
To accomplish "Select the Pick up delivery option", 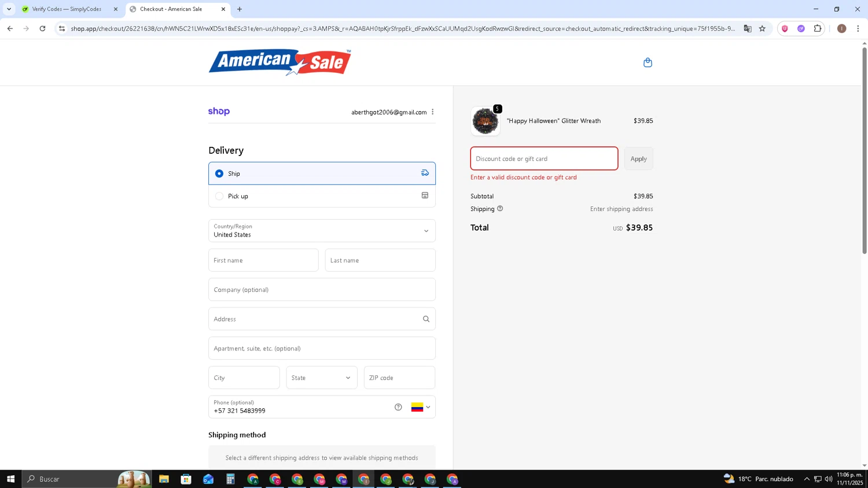I will (x=322, y=196).
